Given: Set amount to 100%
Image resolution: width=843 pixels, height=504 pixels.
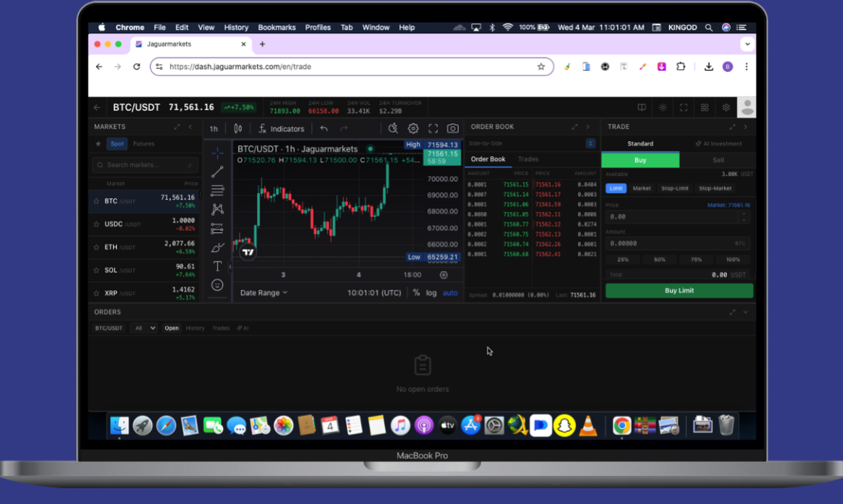Looking at the screenshot, I should pos(733,259).
